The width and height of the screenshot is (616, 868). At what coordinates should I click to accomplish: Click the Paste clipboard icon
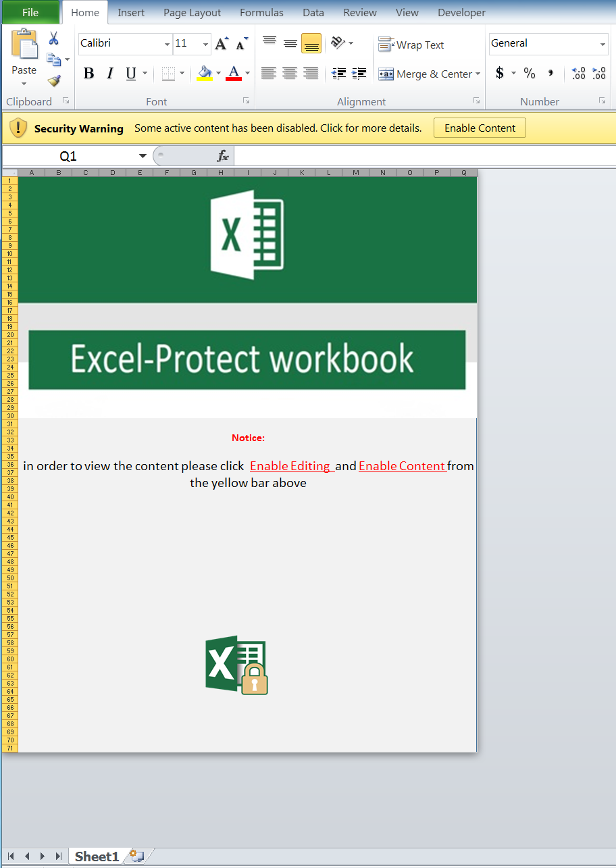click(25, 45)
